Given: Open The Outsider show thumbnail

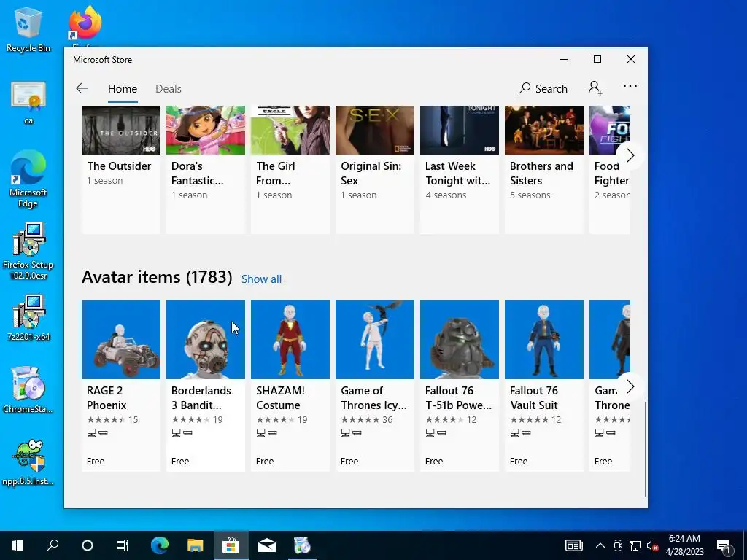Looking at the screenshot, I should (121, 130).
